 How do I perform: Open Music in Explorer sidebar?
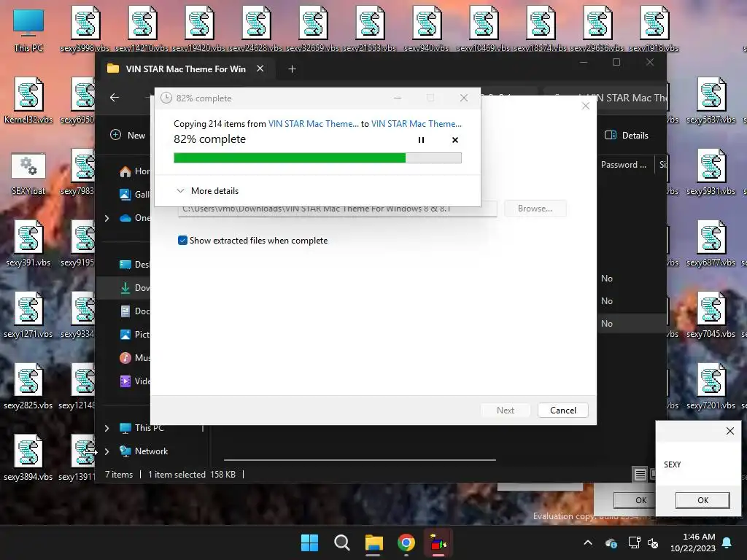(134, 357)
